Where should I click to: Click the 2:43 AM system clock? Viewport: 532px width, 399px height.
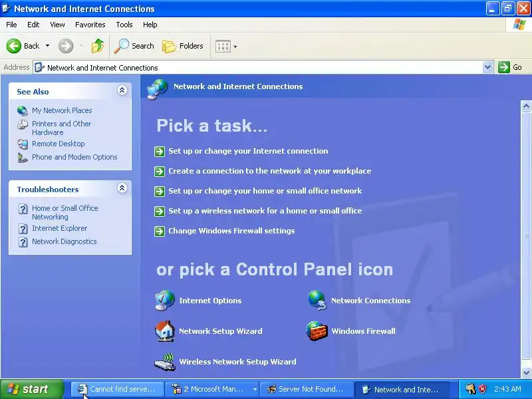pyautogui.click(x=507, y=389)
